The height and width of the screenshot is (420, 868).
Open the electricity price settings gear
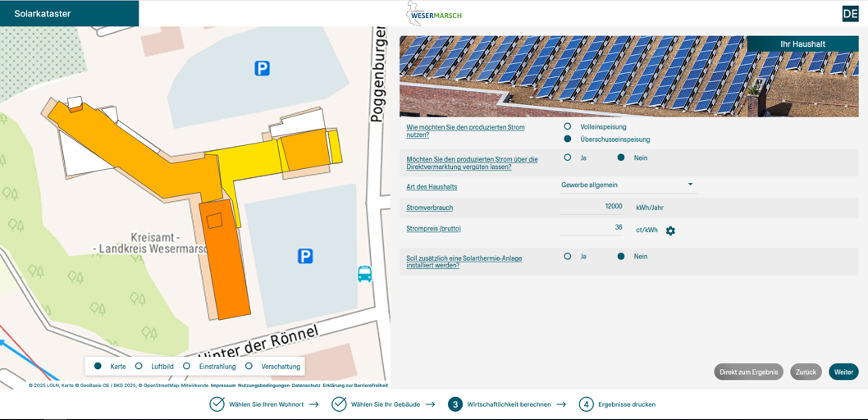coord(670,231)
